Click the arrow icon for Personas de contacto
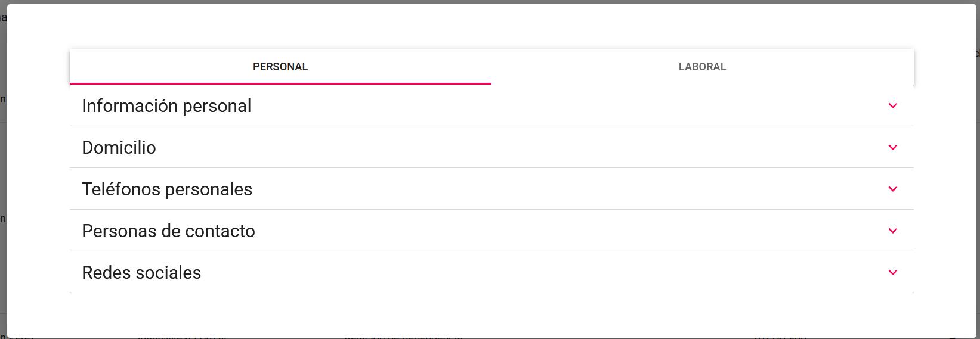Screen dimensions: 980x339 [x=892, y=231]
